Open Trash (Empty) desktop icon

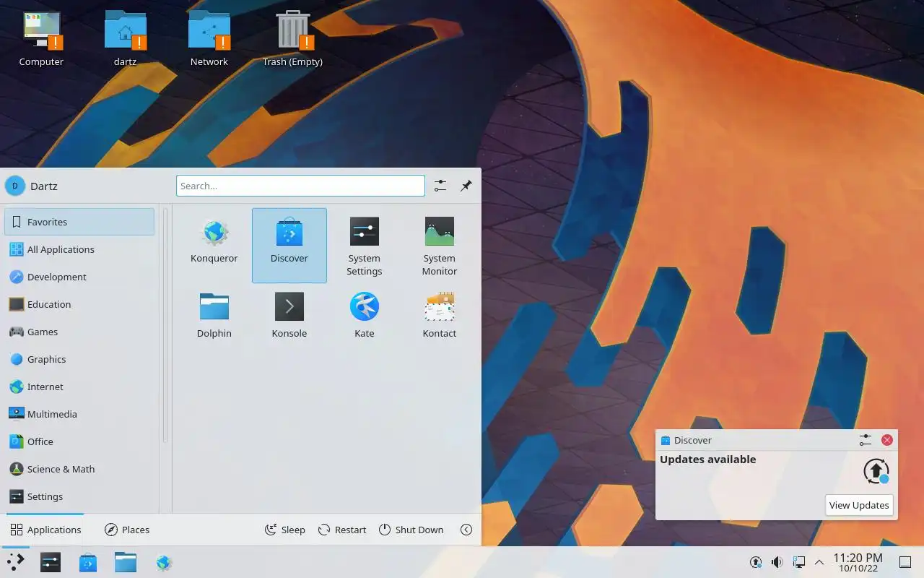pyautogui.click(x=292, y=39)
